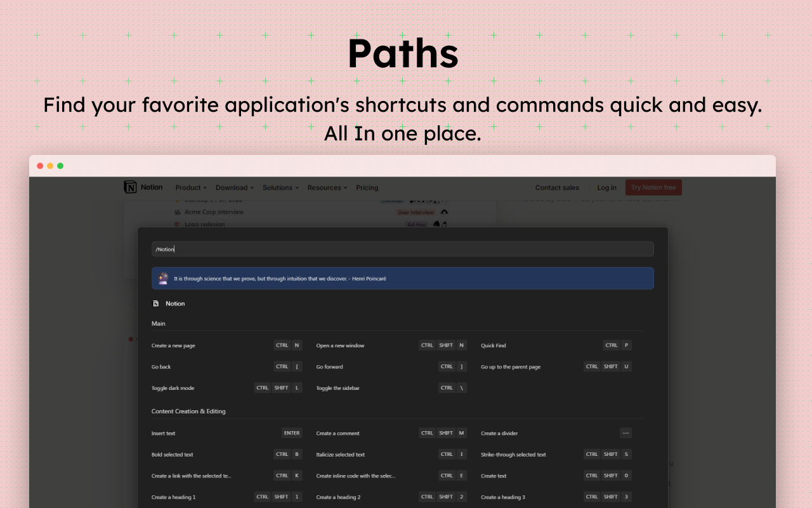Screen dimensions: 812x508
Task: Select the Create a heading 1 shortcut
Action: (x=227, y=497)
